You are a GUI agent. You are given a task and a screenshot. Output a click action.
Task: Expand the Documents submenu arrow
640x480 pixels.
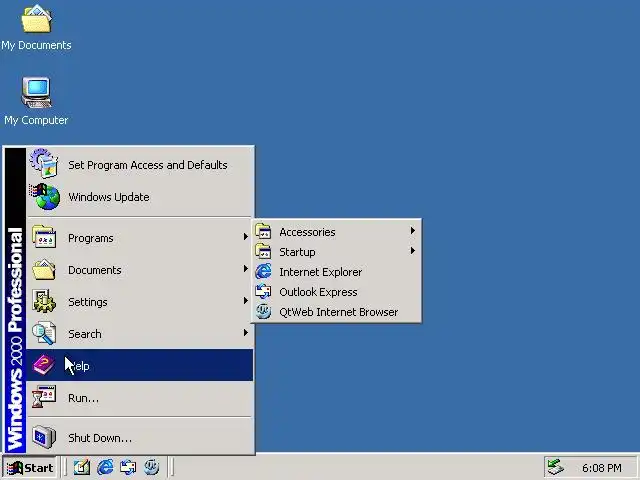point(245,268)
